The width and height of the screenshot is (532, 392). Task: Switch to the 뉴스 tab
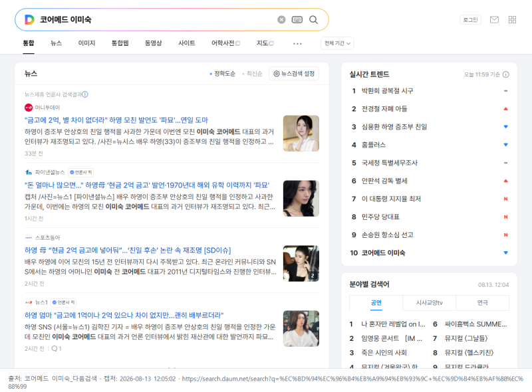coord(57,43)
